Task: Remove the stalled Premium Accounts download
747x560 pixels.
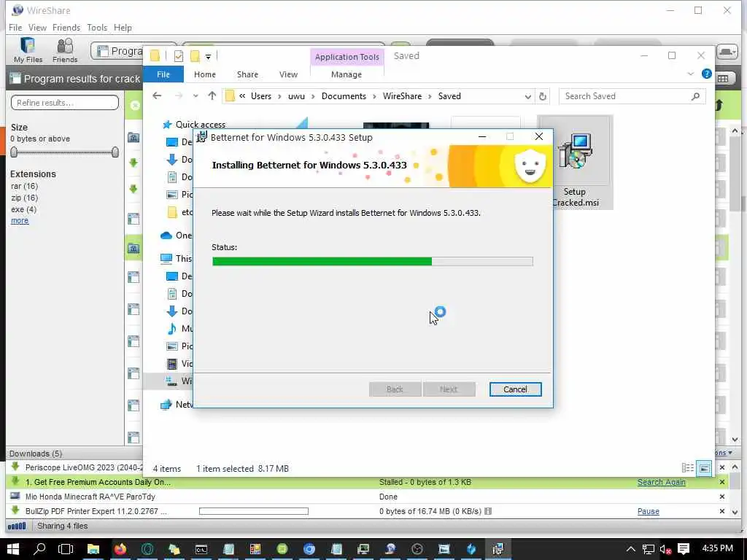Action: (722, 483)
